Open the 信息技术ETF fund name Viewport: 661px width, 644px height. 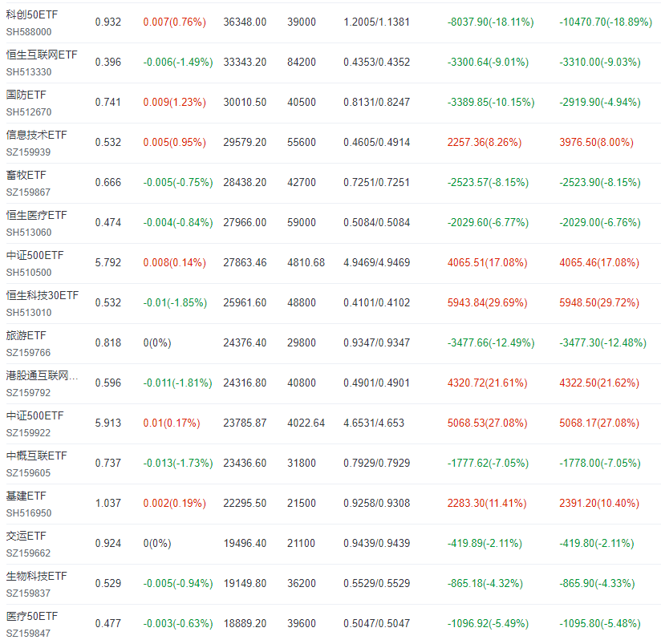37,135
